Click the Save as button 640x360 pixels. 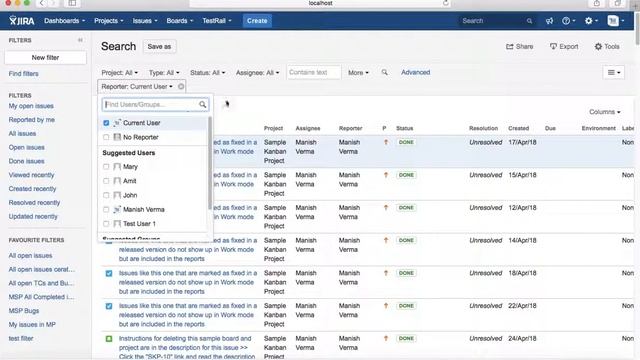coord(159,47)
